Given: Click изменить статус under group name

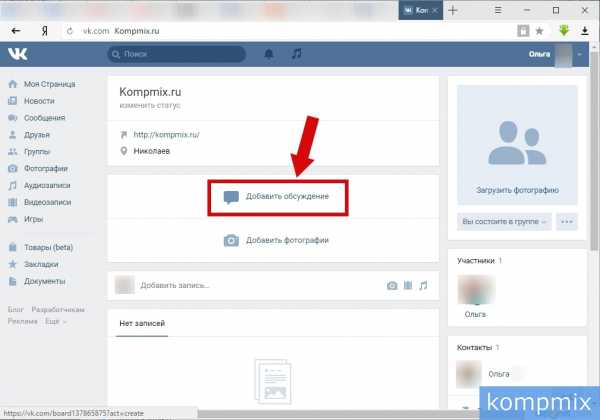Looking at the screenshot, I should click(x=150, y=105).
